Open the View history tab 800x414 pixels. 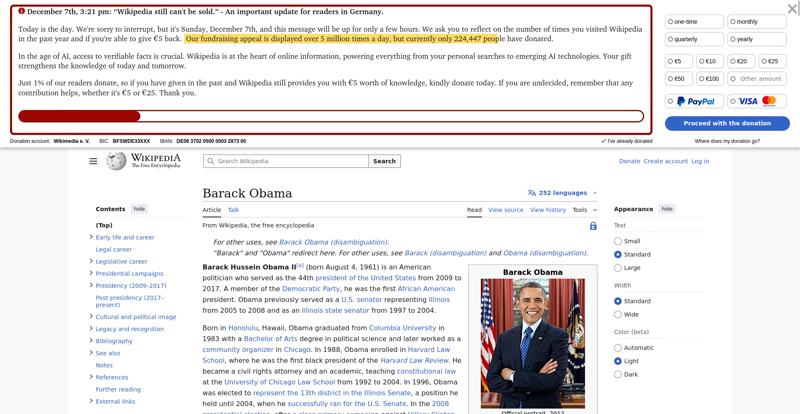click(x=548, y=210)
